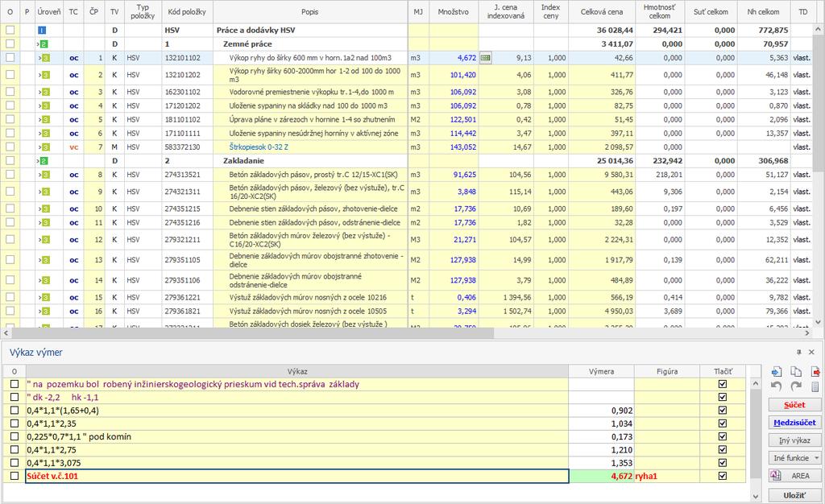Click the Výmera column header
The width and height of the screenshot is (825, 504).
tap(601, 371)
